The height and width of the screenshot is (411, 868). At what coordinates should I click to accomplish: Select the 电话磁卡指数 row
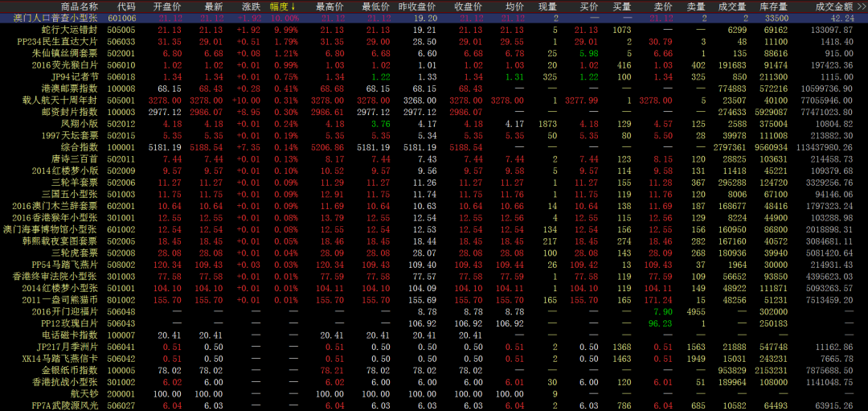coord(434,335)
